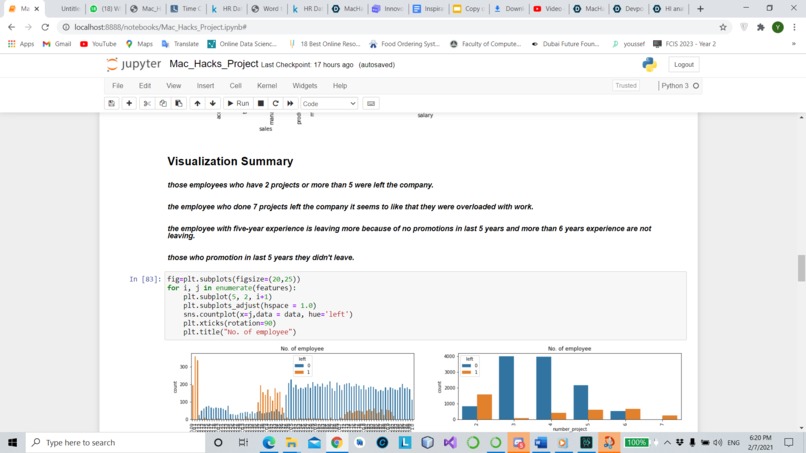Click the page vertical scrollbar thumb

[801, 268]
